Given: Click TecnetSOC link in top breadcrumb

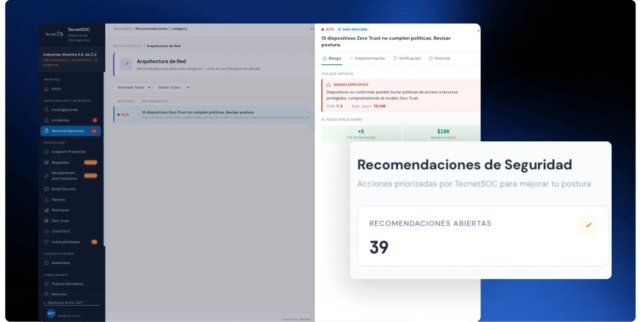Looking at the screenshot, I should click(x=123, y=29).
